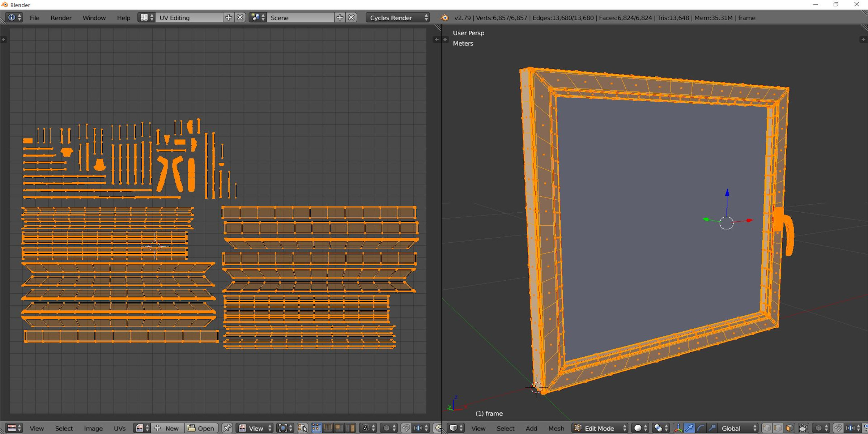The image size is (868, 434).
Task: Toggle keep UV and edit mesh sync selection
Action: click(x=303, y=428)
